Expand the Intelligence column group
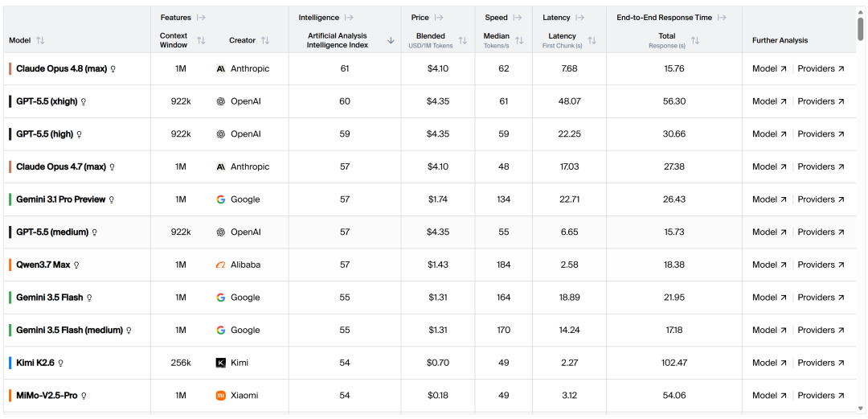This screenshot has height=419, width=868. [x=349, y=18]
